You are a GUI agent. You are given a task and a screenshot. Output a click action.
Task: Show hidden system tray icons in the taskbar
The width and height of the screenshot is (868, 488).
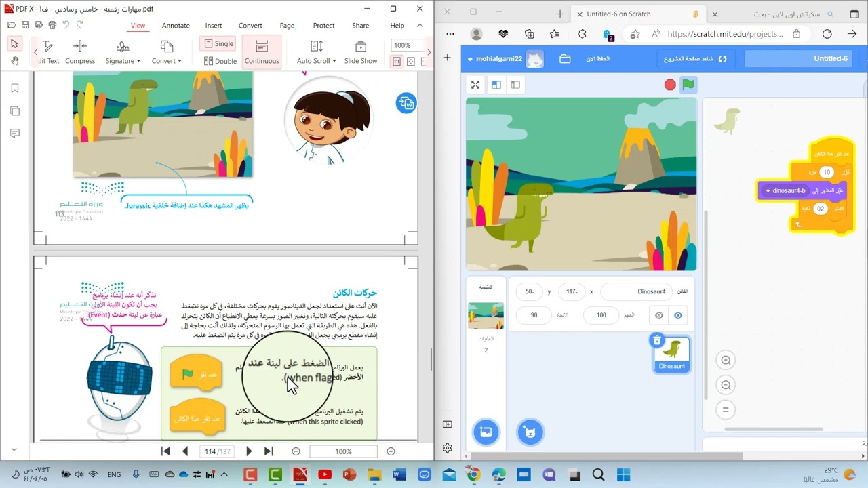click(x=224, y=474)
